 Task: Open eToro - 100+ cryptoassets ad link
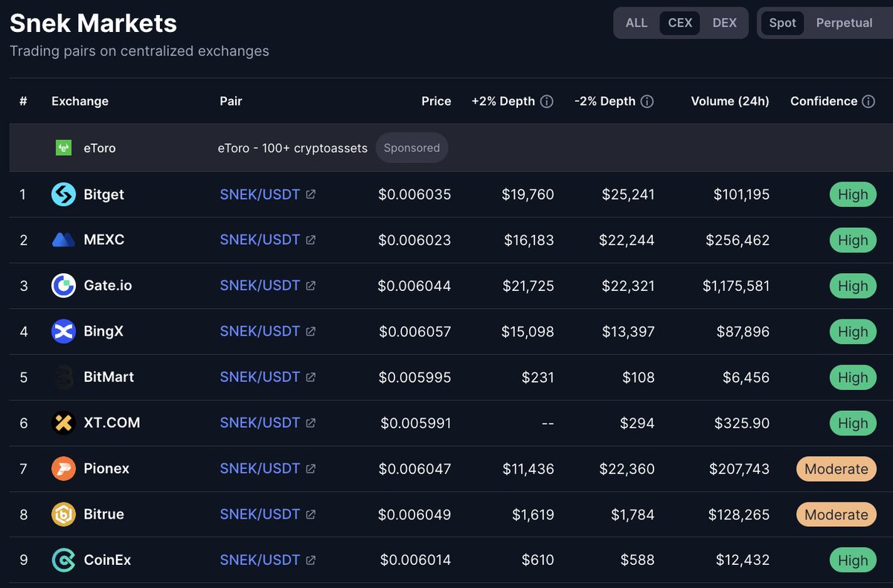[292, 148]
